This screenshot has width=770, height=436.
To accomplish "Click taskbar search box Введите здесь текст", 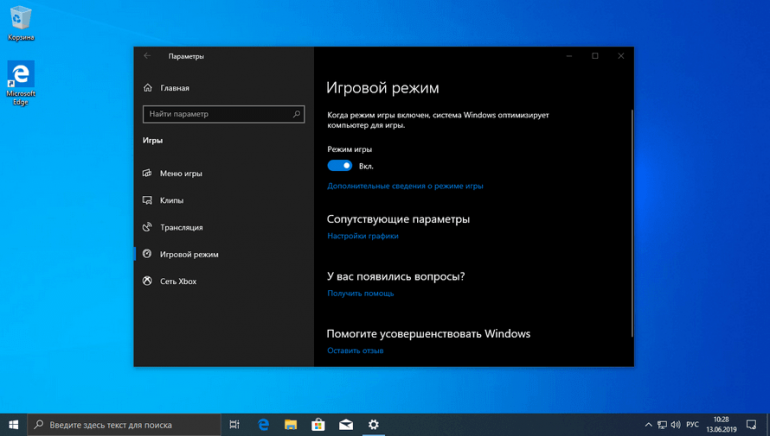I will 124,425.
